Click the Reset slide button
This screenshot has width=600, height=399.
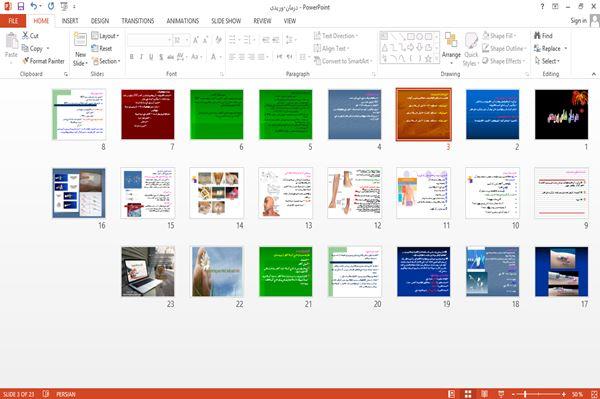tap(102, 48)
